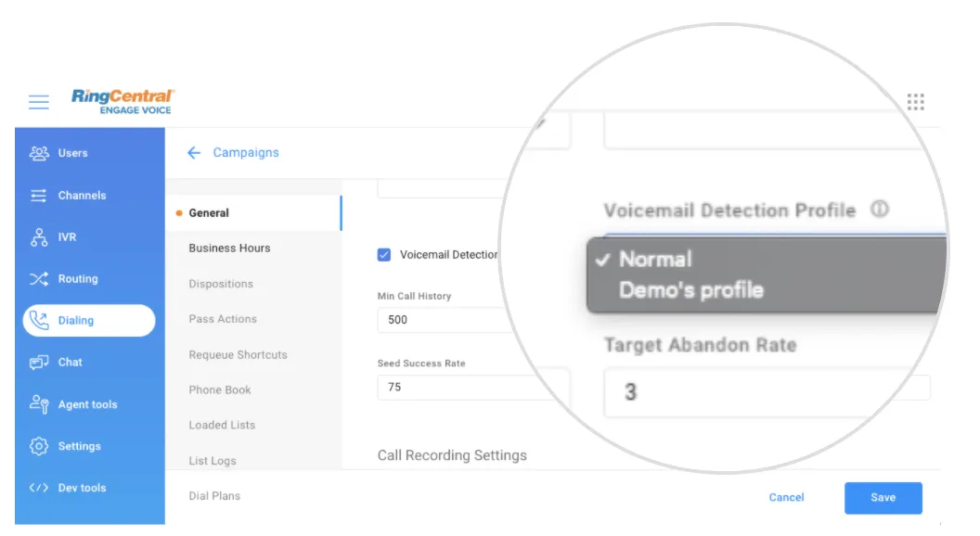980x536 pixels.
Task: Click the Campaigns back arrow
Action: pos(194,153)
